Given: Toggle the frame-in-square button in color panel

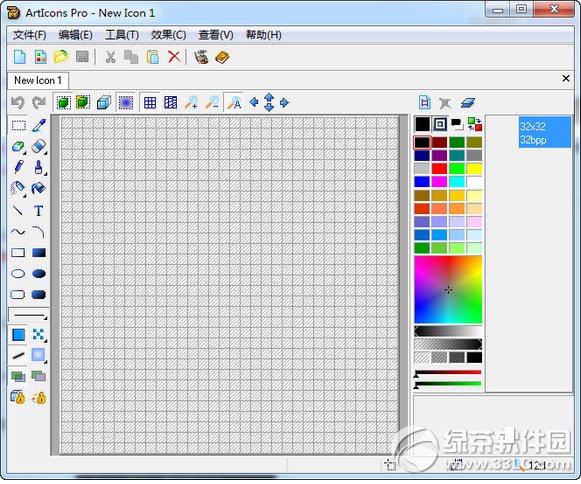Looking at the screenshot, I should [440, 124].
